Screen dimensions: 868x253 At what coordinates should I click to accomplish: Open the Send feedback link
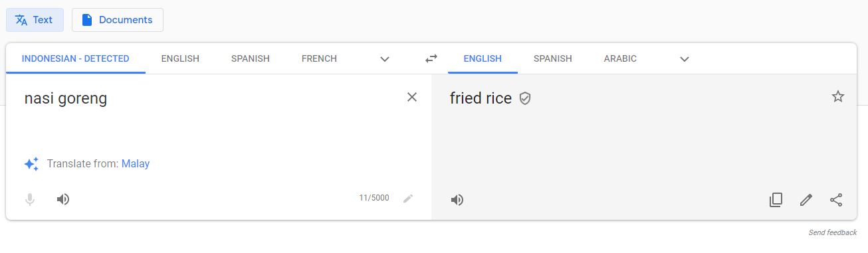pos(833,232)
